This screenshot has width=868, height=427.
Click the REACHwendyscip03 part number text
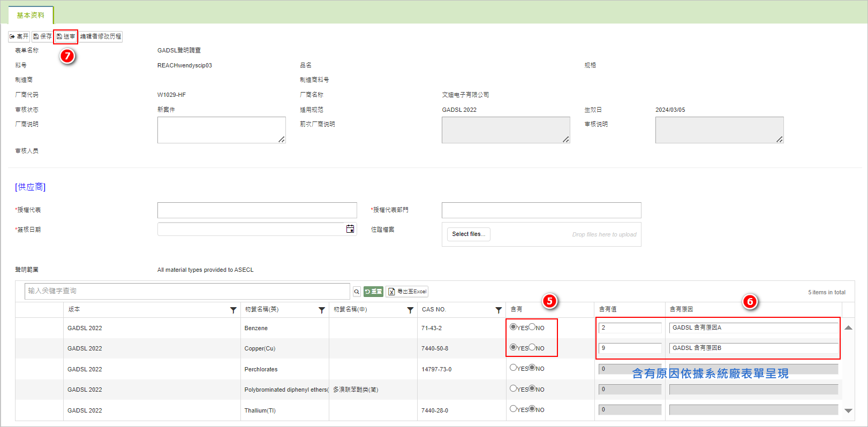pos(185,65)
